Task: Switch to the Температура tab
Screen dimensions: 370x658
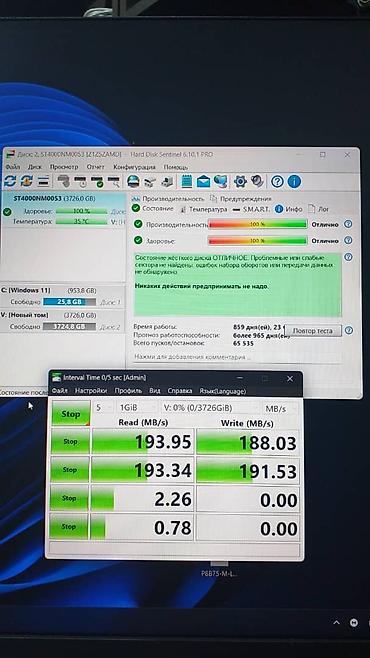Action: (x=204, y=209)
